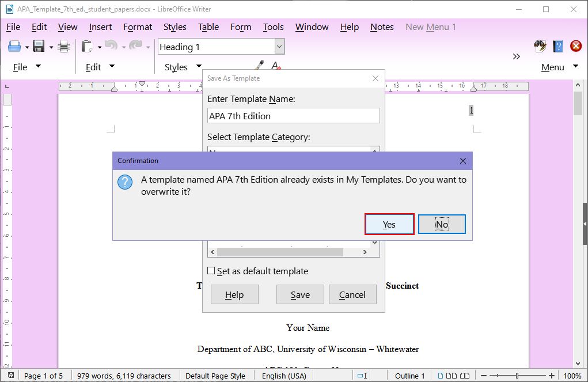Click the document save status icon in status bar
The width and height of the screenshot is (588, 382).
pyautogui.click(x=11, y=375)
